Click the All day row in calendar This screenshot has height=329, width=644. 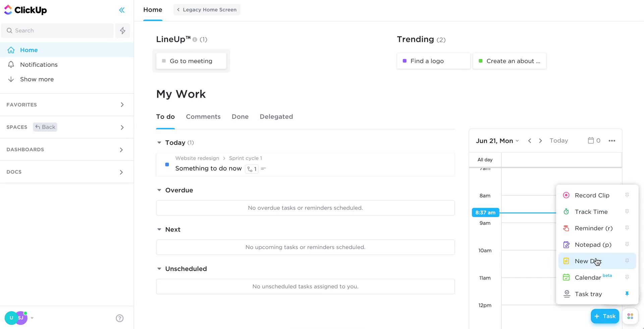point(545,159)
